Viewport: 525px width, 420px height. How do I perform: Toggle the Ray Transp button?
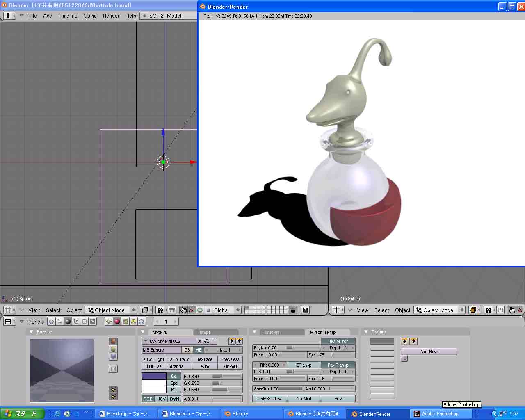[338, 365]
